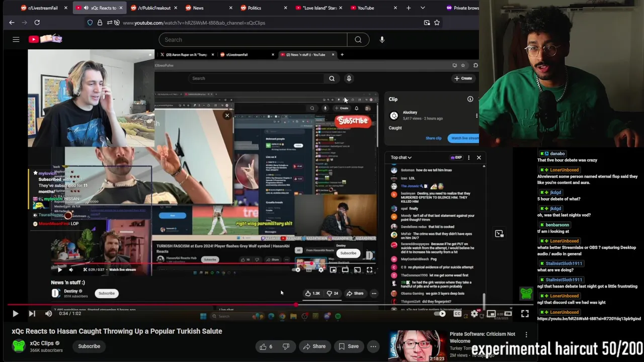The image size is (644, 362).
Task: Open the xQc Clips channel avatar
Action: [x=19, y=346]
